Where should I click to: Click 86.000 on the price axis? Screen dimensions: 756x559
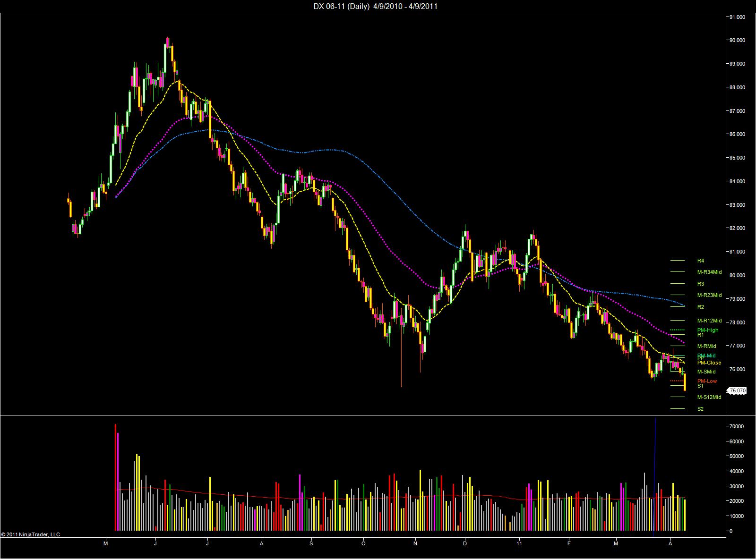(738, 134)
